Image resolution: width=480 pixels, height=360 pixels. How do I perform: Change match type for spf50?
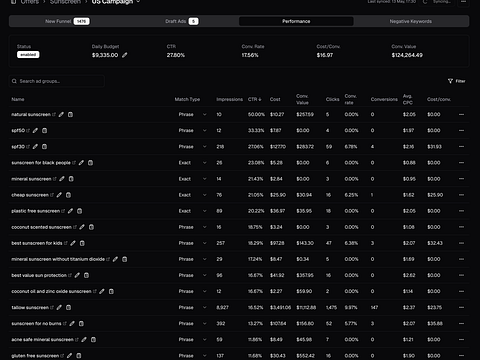click(192, 130)
